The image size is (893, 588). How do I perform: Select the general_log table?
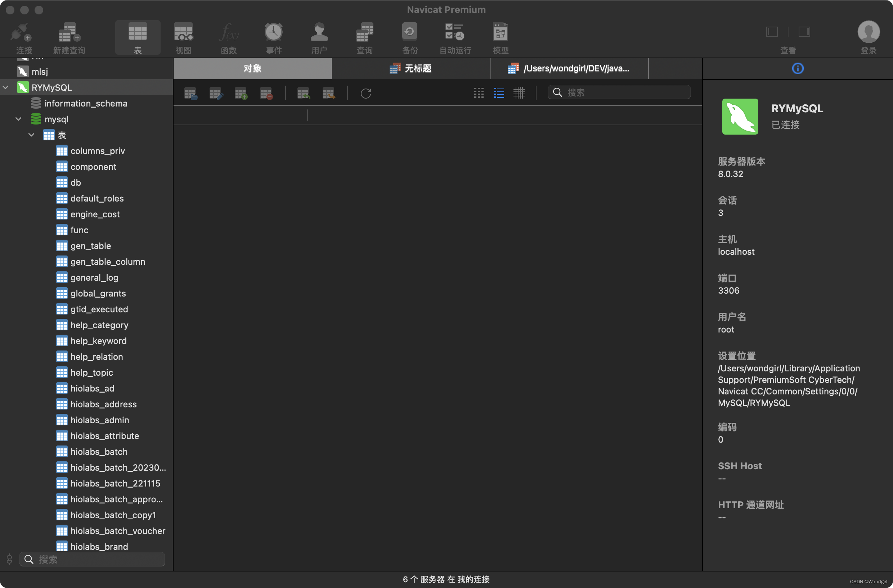(x=86, y=277)
